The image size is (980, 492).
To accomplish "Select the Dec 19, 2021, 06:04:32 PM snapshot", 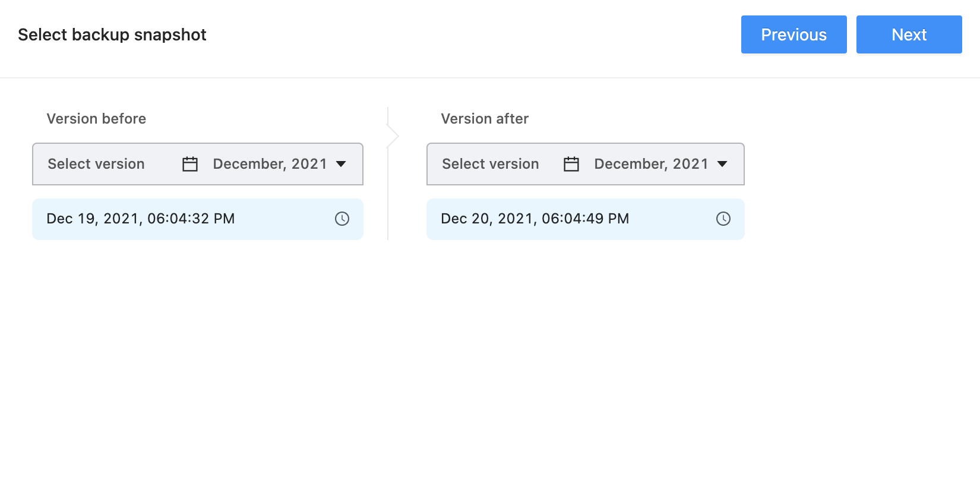I will pyautogui.click(x=198, y=219).
